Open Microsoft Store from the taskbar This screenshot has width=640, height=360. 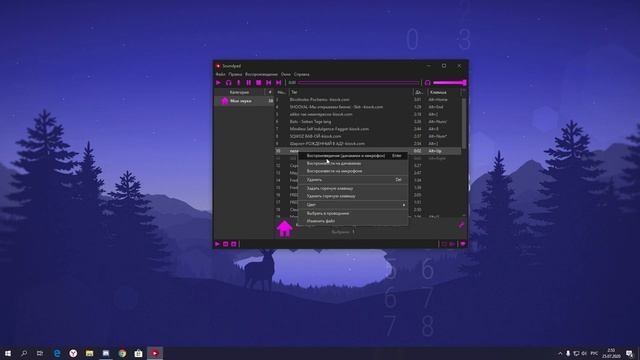138,353
